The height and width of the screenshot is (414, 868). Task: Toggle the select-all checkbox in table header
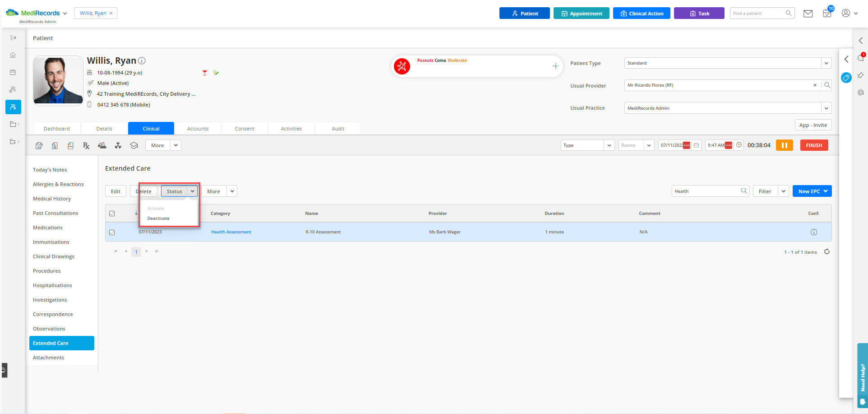(112, 214)
